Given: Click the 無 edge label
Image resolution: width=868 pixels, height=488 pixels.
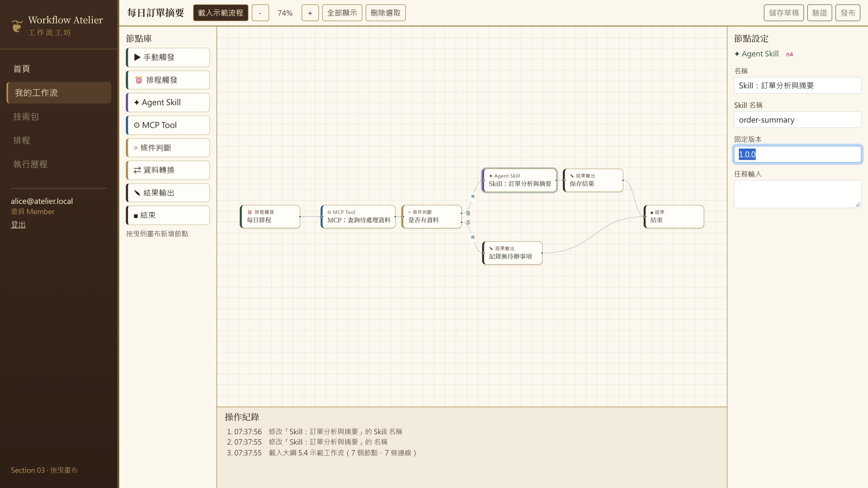Looking at the screenshot, I should point(473,237).
